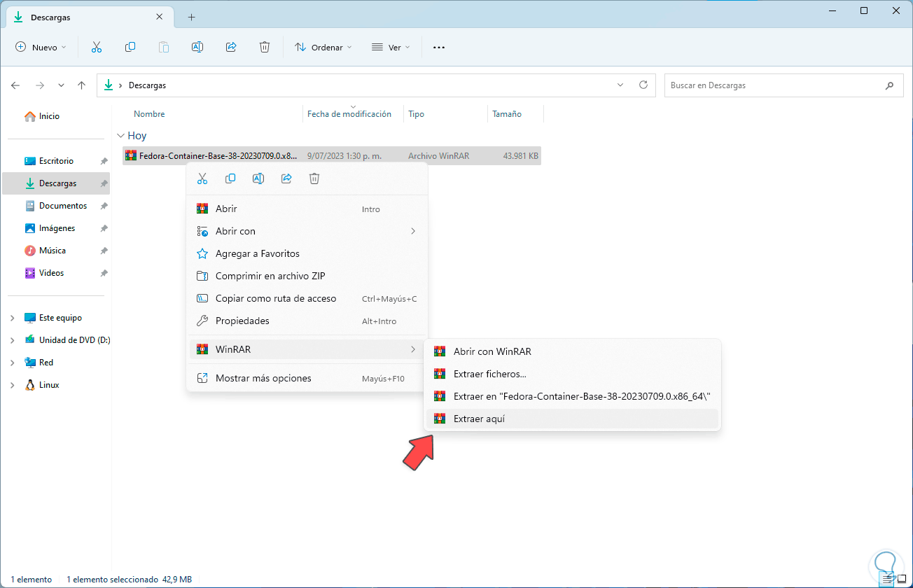The width and height of the screenshot is (913, 588).
Task: Choose Comprimir en archivo ZIP
Action: (x=307, y=276)
